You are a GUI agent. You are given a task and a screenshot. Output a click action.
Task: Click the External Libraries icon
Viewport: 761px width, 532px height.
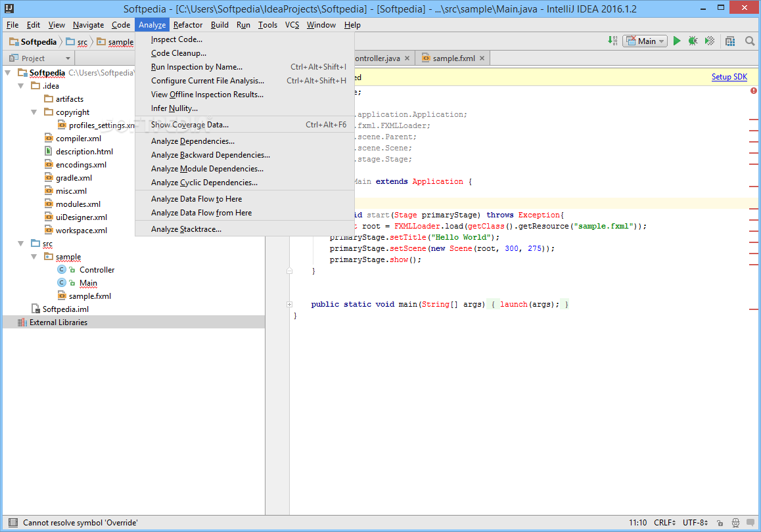pyautogui.click(x=22, y=322)
